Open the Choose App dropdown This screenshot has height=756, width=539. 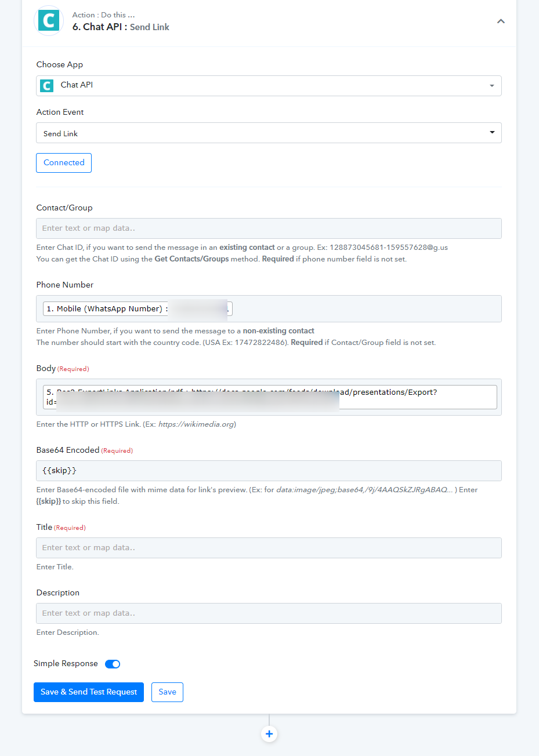(269, 86)
